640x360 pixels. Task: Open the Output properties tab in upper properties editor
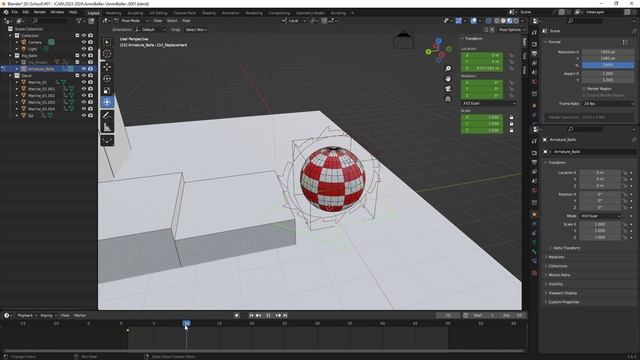pos(534,53)
